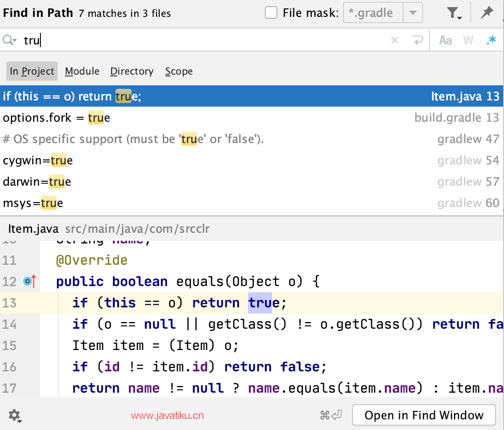The image size is (504, 430).
Task: Click in the search text input field
Action: tap(200, 40)
